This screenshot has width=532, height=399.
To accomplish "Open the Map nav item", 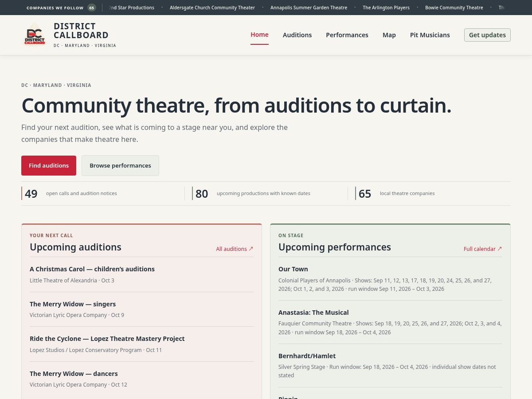I will pos(389,35).
